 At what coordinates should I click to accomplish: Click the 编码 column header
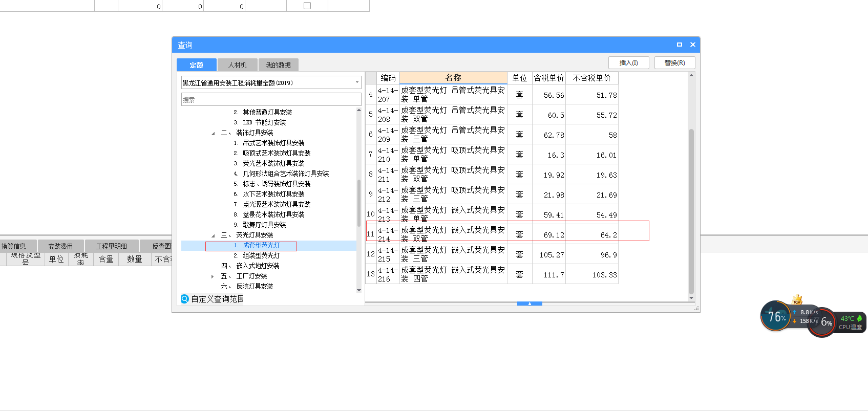(388, 78)
